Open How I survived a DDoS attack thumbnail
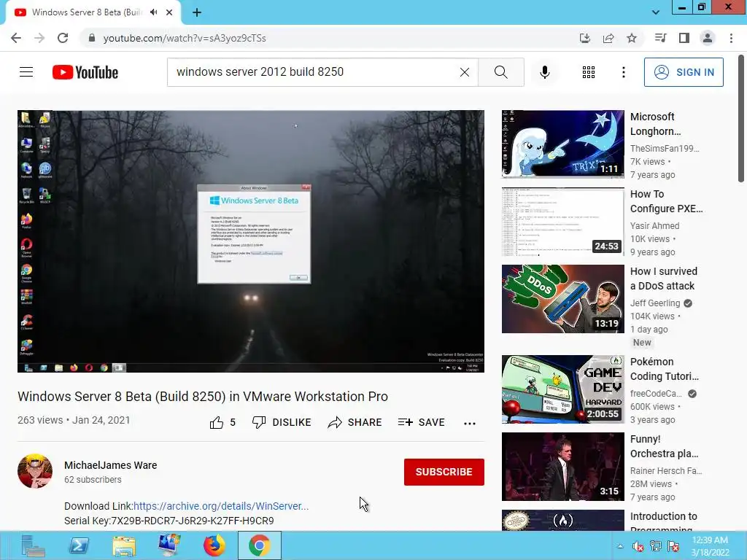This screenshot has width=747, height=560. (x=562, y=298)
